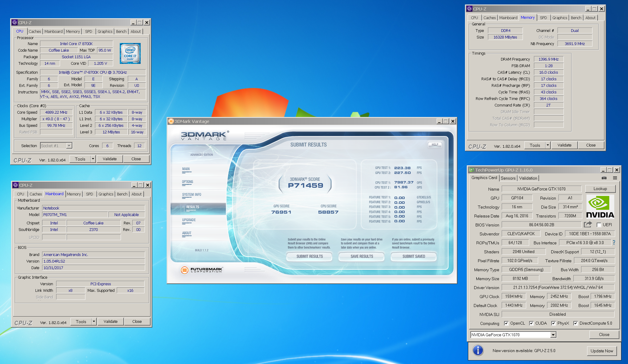Open Graphics tab in CPU-Z Mainboard window

106,194
